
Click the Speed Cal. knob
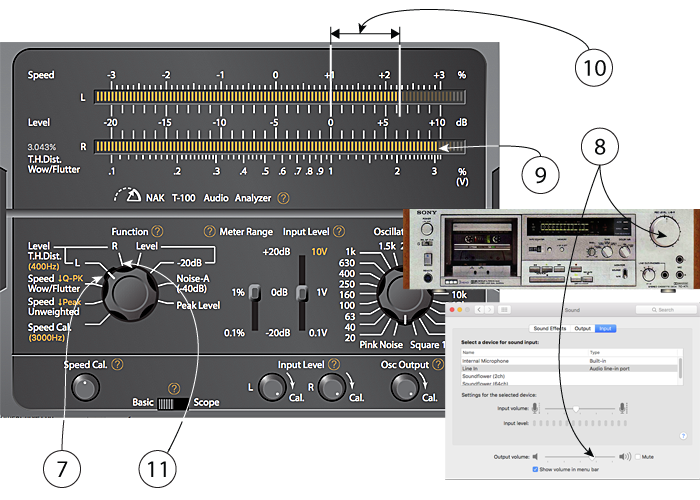(x=85, y=387)
